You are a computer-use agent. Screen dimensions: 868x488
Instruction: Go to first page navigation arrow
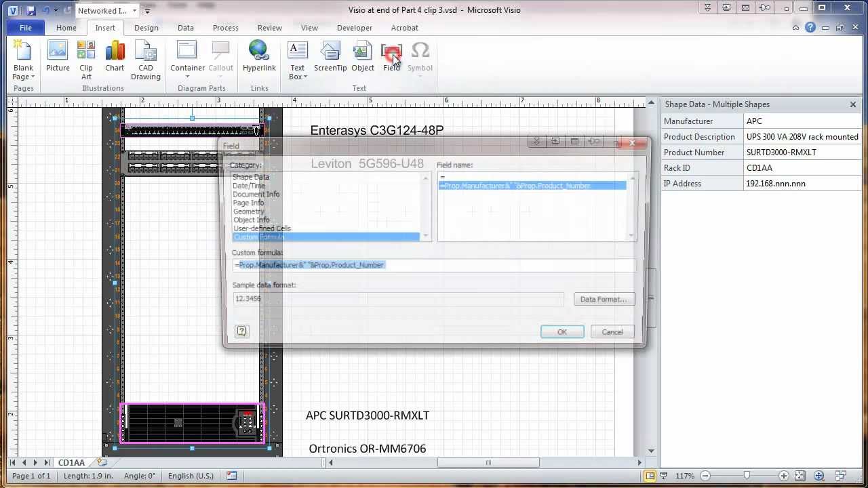click(x=14, y=462)
